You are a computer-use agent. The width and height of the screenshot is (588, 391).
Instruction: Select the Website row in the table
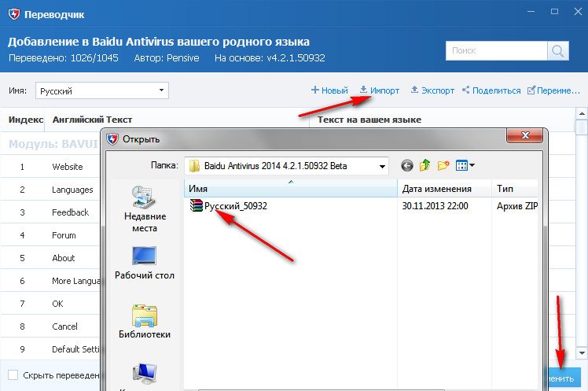[x=50, y=167]
